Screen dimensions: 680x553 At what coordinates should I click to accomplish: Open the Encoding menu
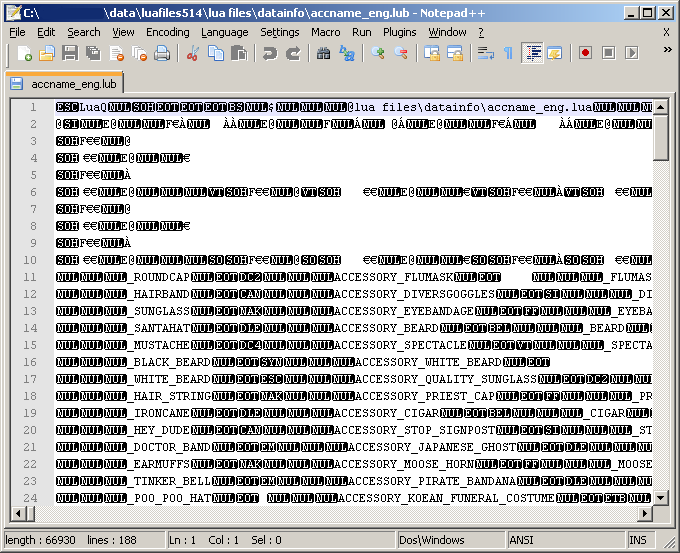167,32
